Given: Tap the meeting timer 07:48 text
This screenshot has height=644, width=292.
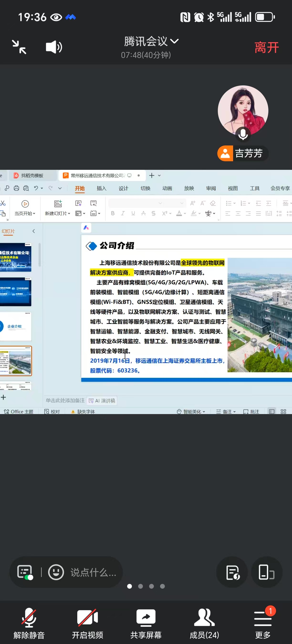Looking at the screenshot, I should (x=146, y=55).
